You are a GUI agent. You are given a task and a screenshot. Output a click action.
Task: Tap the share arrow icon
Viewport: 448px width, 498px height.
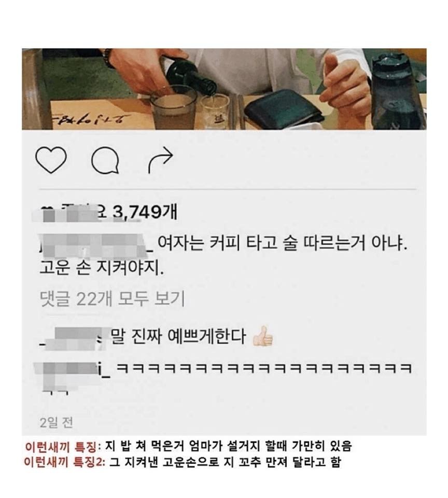(161, 160)
